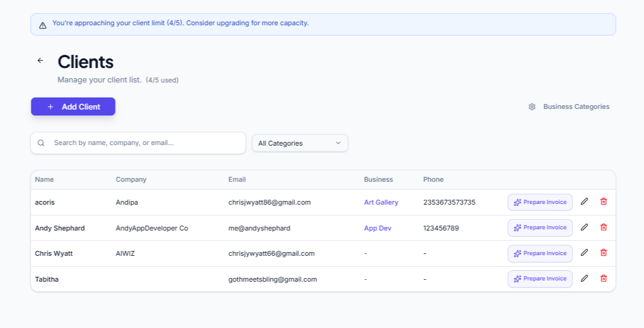This screenshot has height=328, width=644.
Task: Prepare Invoice for acoris
Action: [540, 202]
